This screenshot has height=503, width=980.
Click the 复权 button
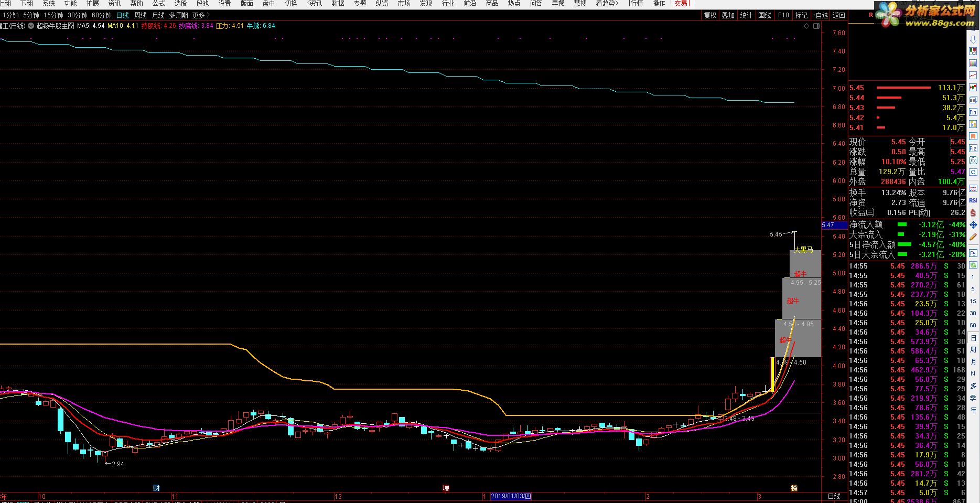[x=710, y=16]
